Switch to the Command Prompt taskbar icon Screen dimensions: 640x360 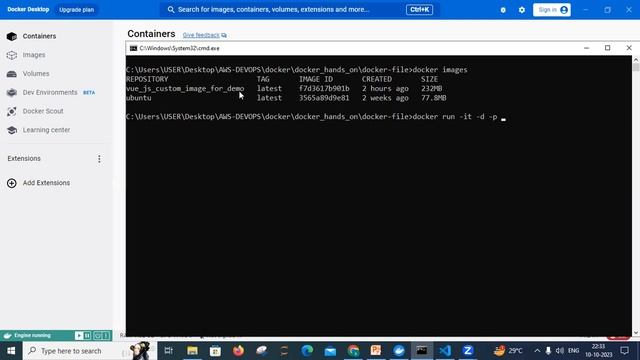click(422, 351)
